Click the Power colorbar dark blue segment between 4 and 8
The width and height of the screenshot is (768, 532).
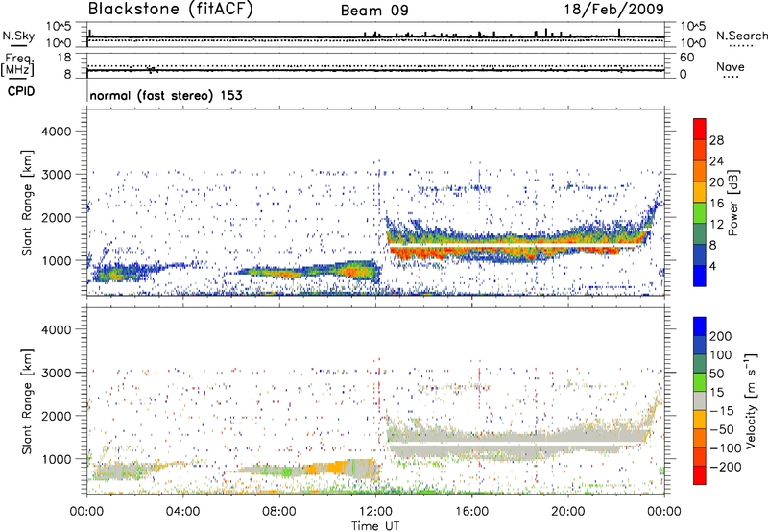pos(700,254)
